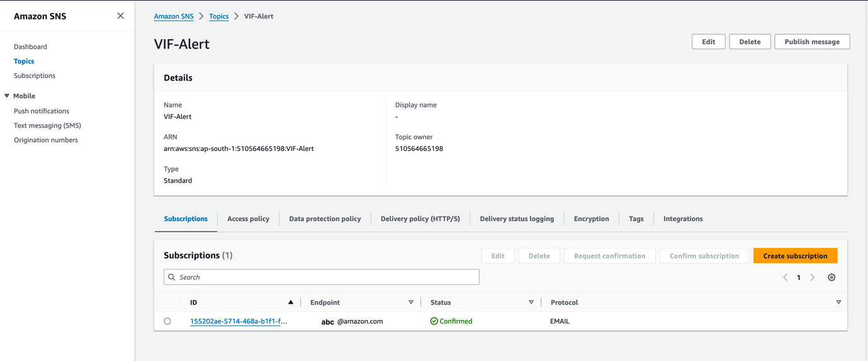Go to Dashboard in sidebar
Viewport: 868px width, 361px height.
coord(30,47)
